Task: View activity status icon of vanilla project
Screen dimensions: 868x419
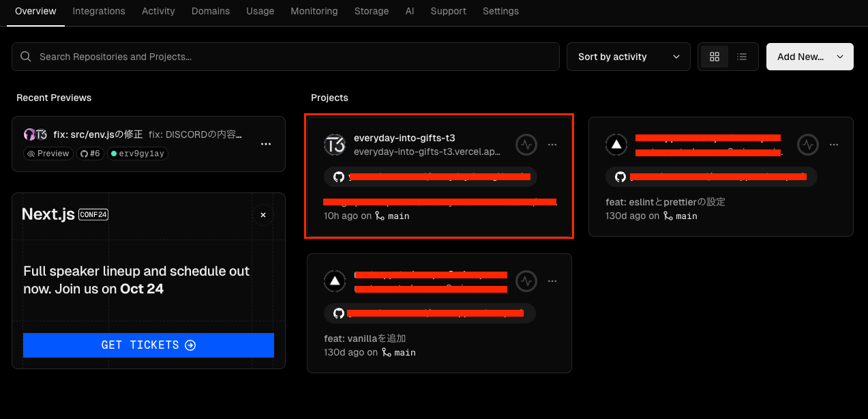Action: coord(526,281)
